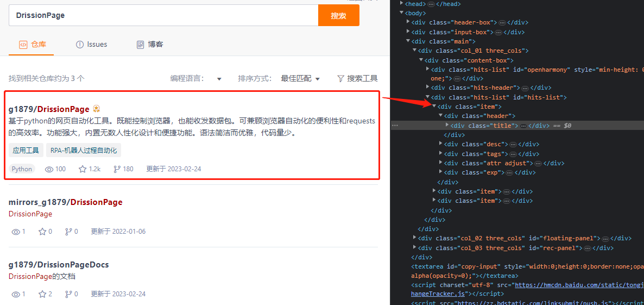Collapse the col_01 three_cols div node
Viewport: 644px width, 305px height.
pos(414,51)
